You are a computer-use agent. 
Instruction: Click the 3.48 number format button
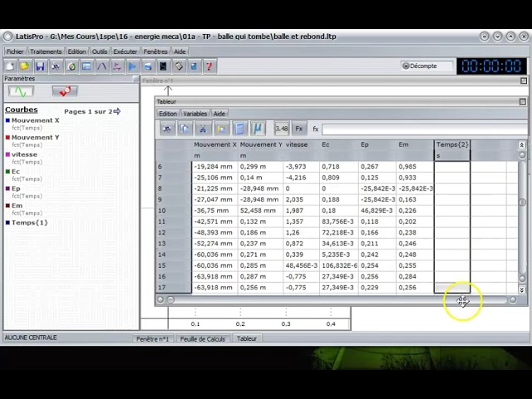coord(282,129)
